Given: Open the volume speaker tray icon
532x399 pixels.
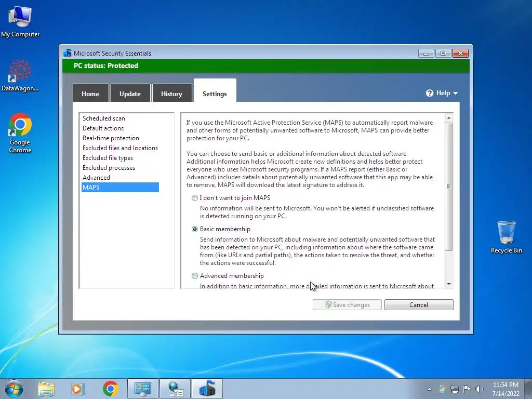Looking at the screenshot, I should pyautogui.click(x=480, y=389).
